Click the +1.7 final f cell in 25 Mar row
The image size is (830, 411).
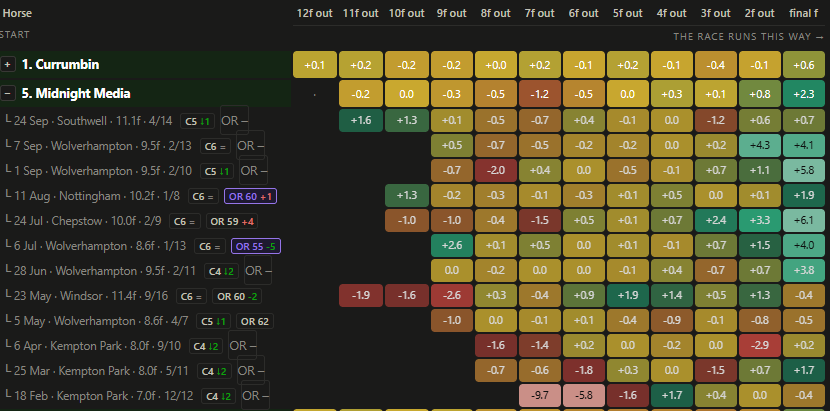(x=804, y=371)
